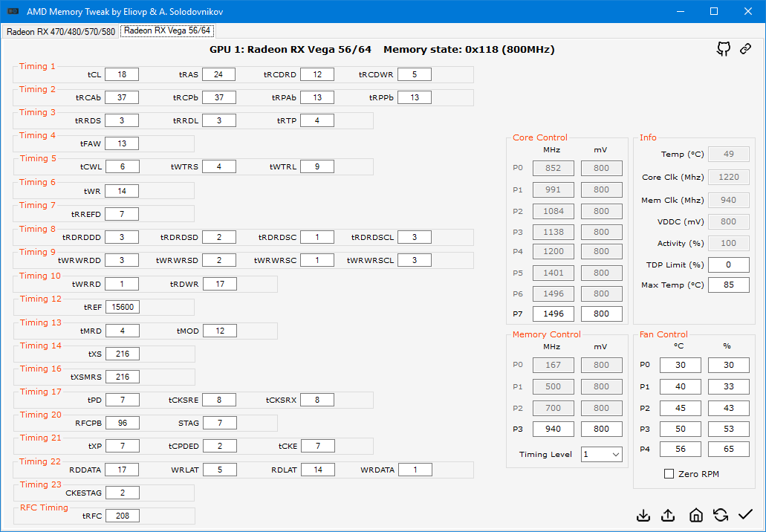
Task: Switch to Radeon RX 470/480/570/580 tab
Action: pos(61,32)
